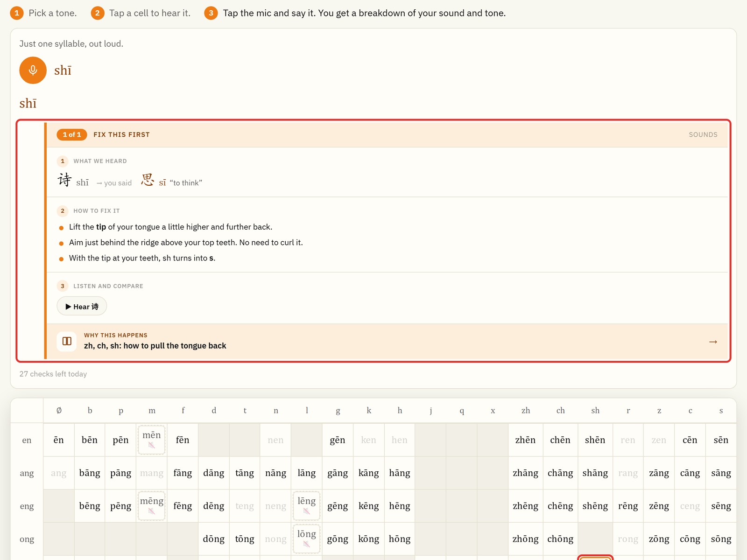Tap the dōng cell
This screenshot has height=560, width=747.
(214, 539)
